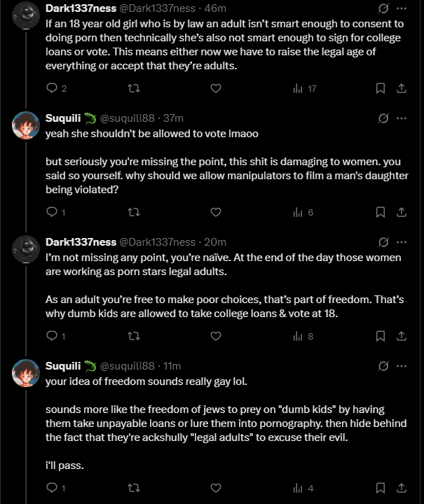Bookmark the 20m Dark1337ness post
424x504 pixels.
[381, 336]
